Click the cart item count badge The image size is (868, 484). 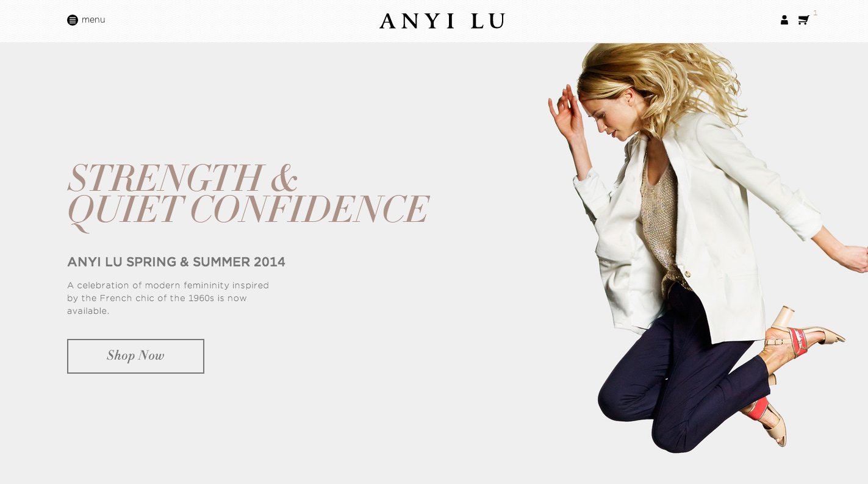click(815, 13)
